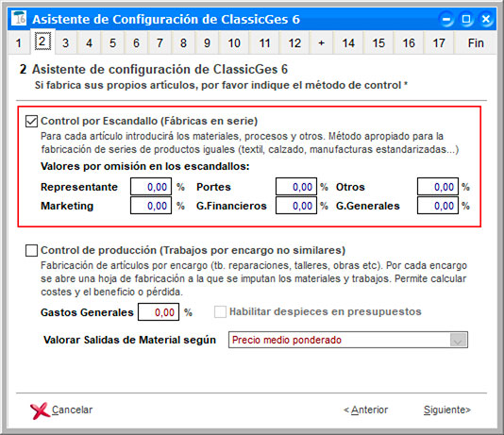The image size is (504, 435).
Task: Proceed with the Siguiente button
Action: tap(447, 410)
